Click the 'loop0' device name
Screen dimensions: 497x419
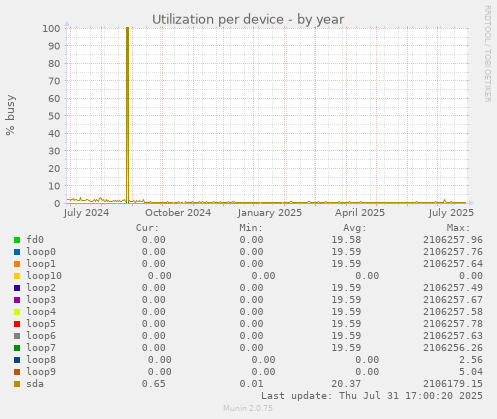(x=41, y=252)
